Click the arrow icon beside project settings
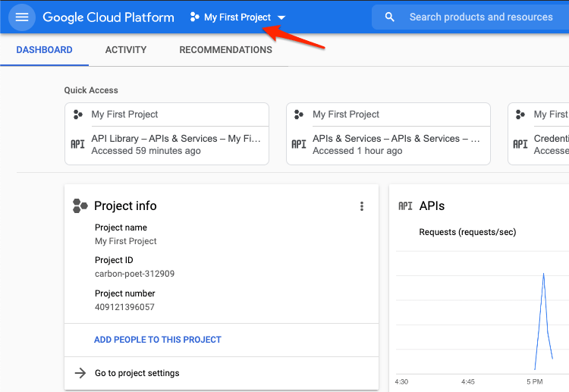The height and width of the screenshot is (392, 569). 80,373
